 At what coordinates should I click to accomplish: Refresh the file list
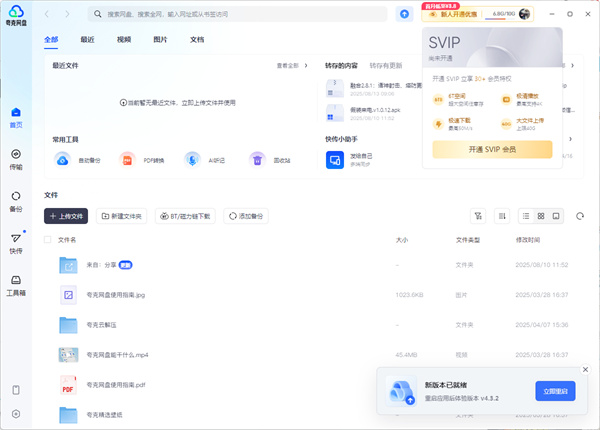[580, 216]
